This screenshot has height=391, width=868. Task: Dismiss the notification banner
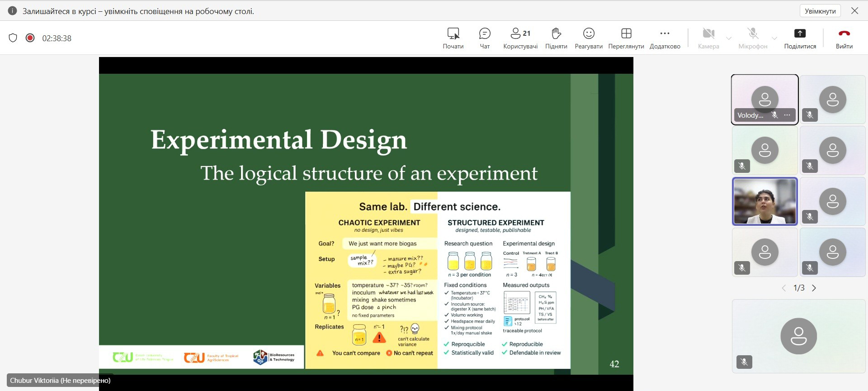[854, 11]
